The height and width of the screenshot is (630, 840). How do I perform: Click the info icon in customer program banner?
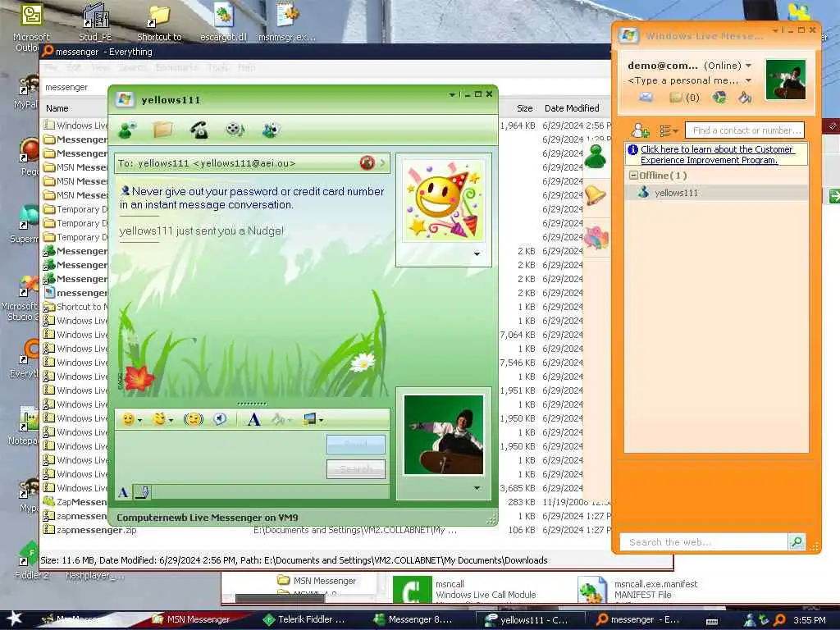click(633, 149)
